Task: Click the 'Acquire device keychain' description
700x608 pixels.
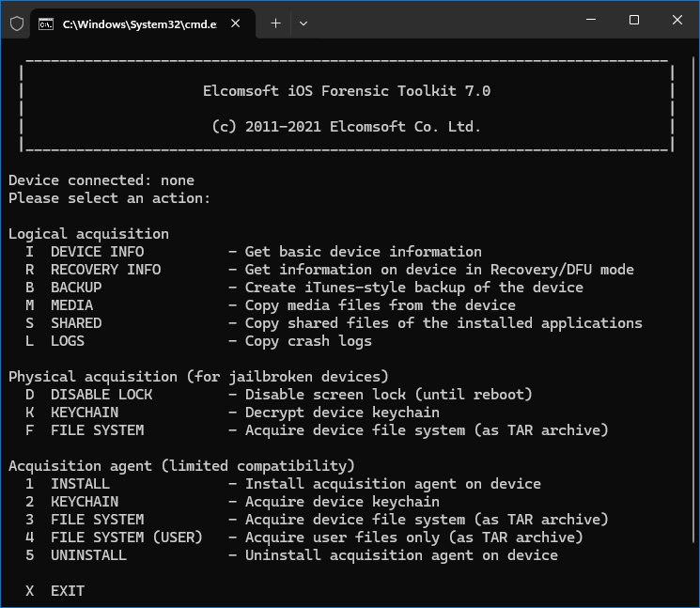Action: pyautogui.click(x=342, y=502)
